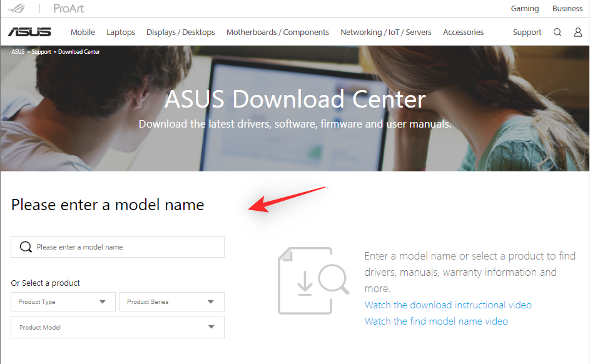Open Motherboards / Components menu
This screenshot has height=364, width=590.
277,33
